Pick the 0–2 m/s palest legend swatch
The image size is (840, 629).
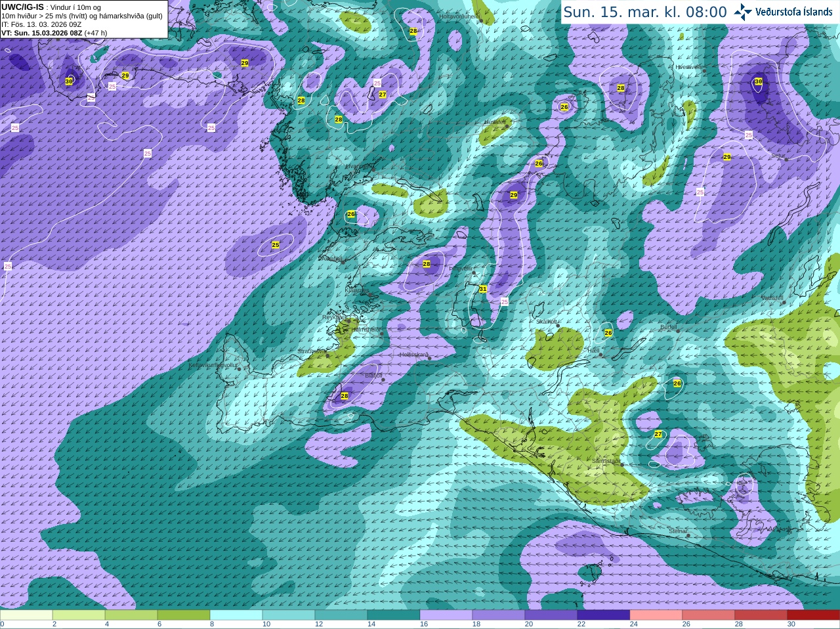(26, 615)
